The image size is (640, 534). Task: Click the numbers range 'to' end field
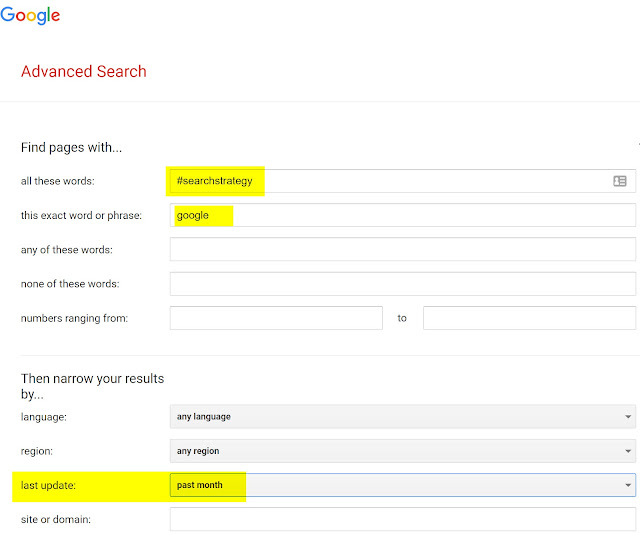(529, 318)
